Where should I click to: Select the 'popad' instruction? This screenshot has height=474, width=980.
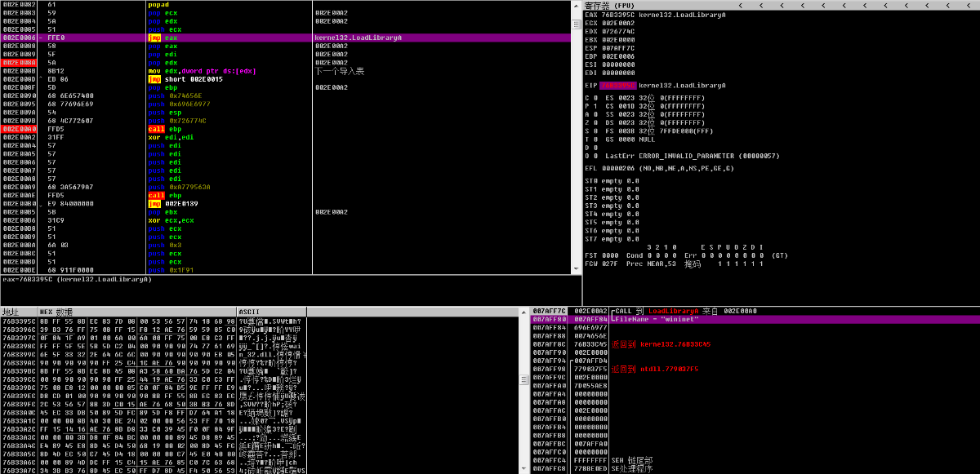[160, 4]
